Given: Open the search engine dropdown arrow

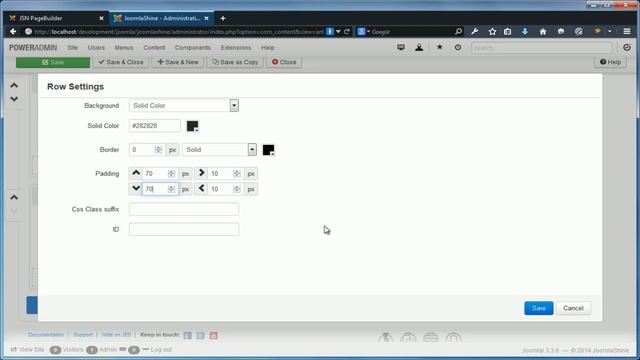Looking at the screenshot, I should coord(368,31).
